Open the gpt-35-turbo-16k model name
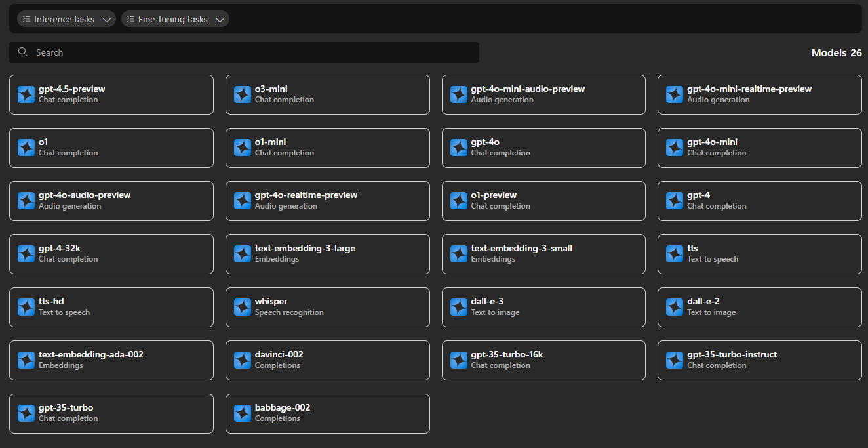 507,355
